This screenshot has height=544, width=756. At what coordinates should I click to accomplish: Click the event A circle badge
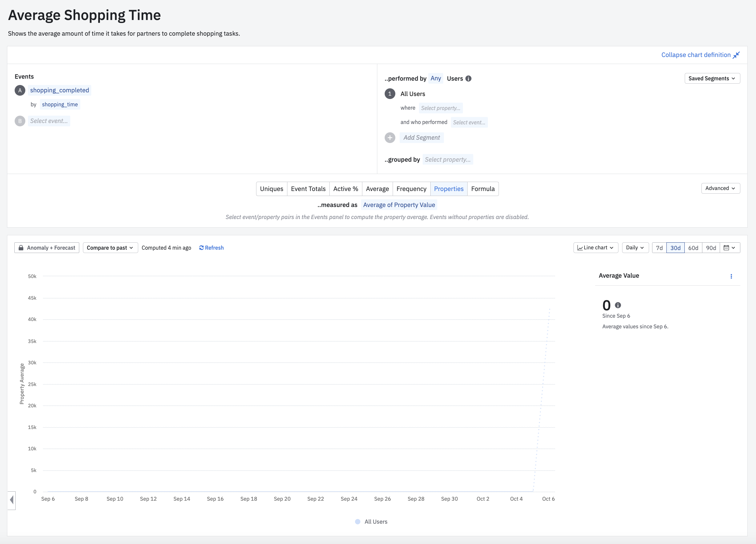coord(20,90)
